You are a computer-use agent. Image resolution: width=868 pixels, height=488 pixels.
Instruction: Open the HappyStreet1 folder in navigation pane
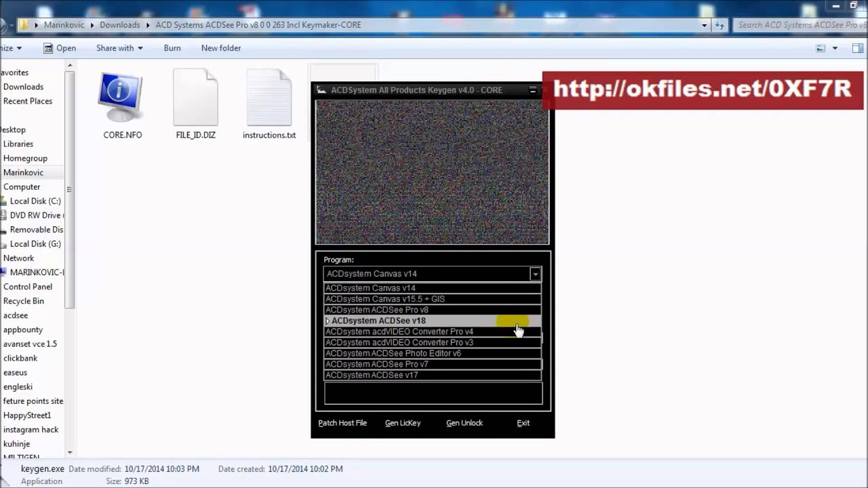click(x=27, y=415)
